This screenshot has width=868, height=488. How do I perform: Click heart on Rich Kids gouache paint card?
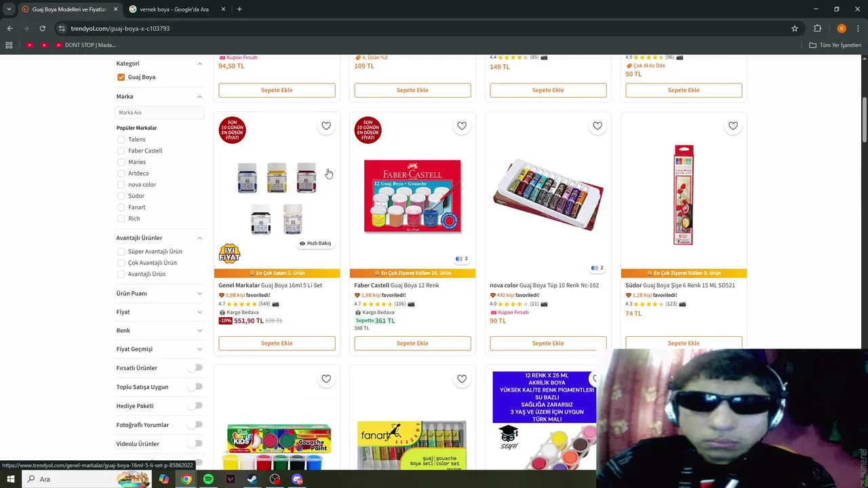[326, 379]
